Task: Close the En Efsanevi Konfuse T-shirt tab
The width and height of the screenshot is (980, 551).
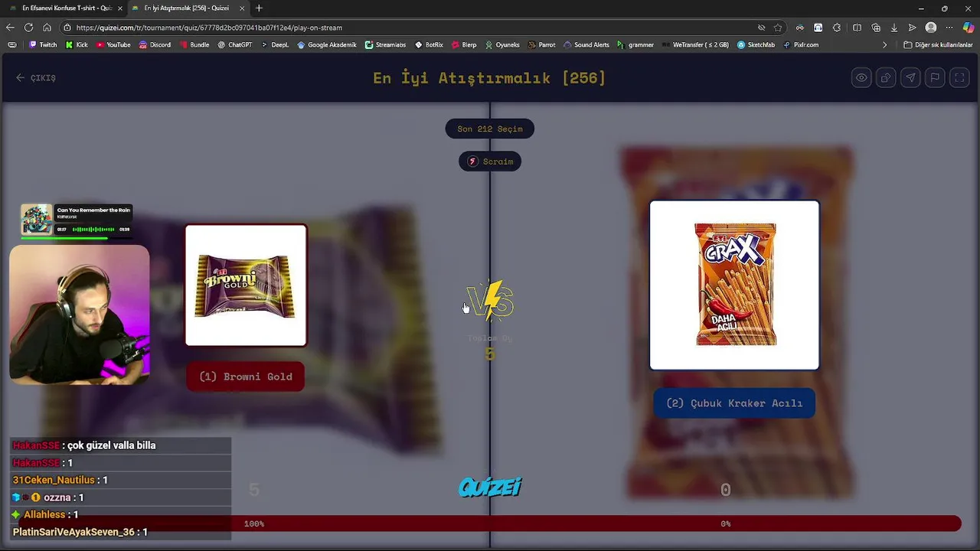Action: 119,8
